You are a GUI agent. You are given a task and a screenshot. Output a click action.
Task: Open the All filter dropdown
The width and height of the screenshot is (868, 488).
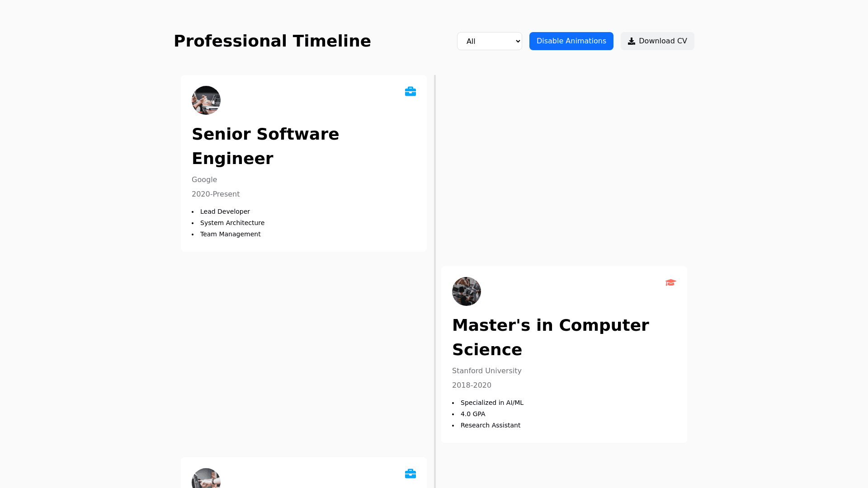[x=489, y=41]
